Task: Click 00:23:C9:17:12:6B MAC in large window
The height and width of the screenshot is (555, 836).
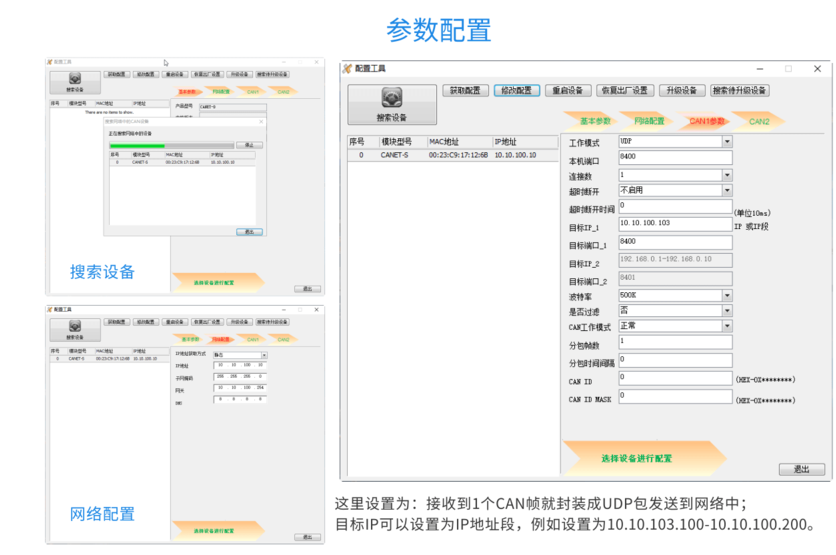Action: coord(458,155)
